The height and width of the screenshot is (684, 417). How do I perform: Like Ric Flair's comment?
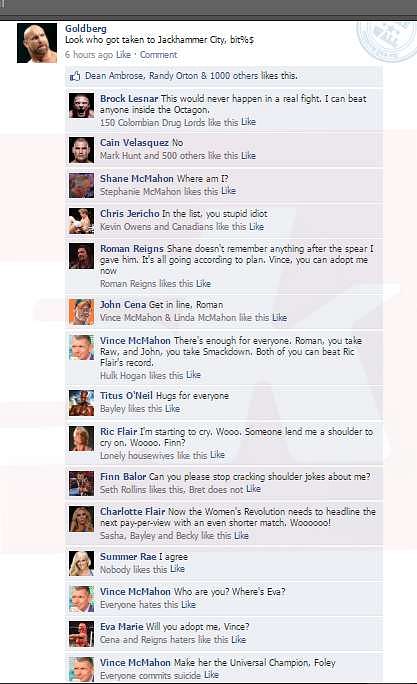[217, 455]
